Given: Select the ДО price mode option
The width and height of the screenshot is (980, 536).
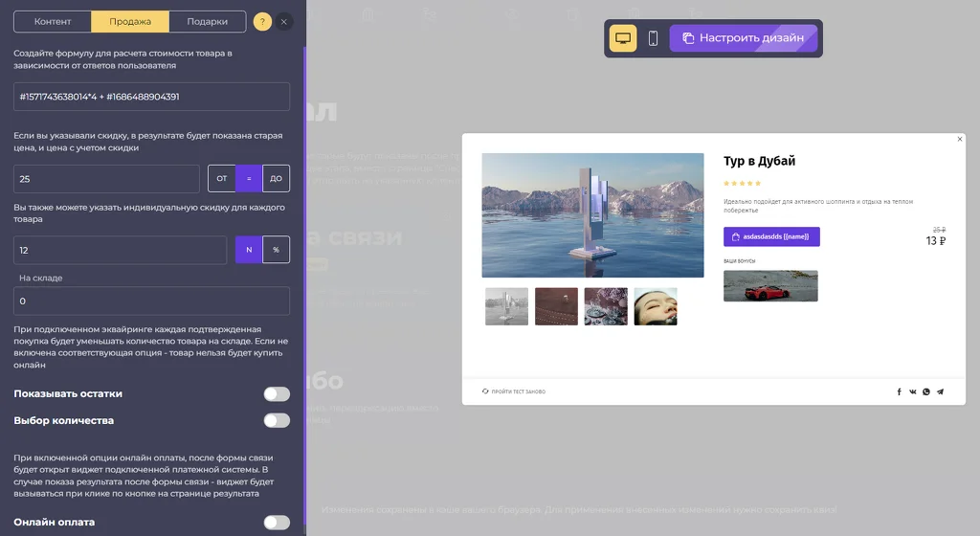Looking at the screenshot, I should [x=276, y=179].
